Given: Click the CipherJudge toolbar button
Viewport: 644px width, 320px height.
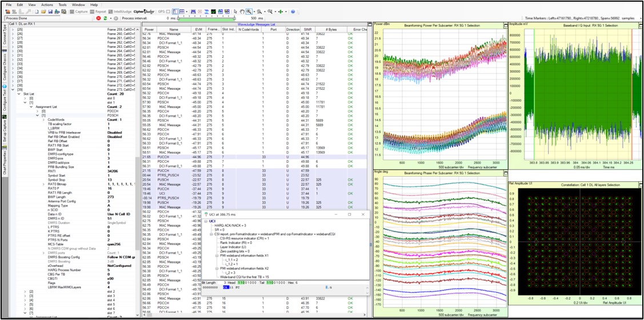Looking at the screenshot, I should point(144,11).
